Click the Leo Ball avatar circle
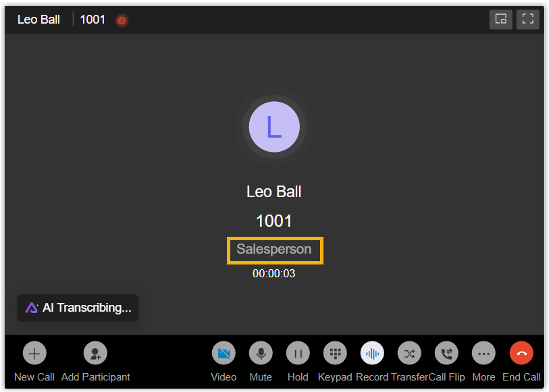The height and width of the screenshot is (392, 549). (x=274, y=127)
